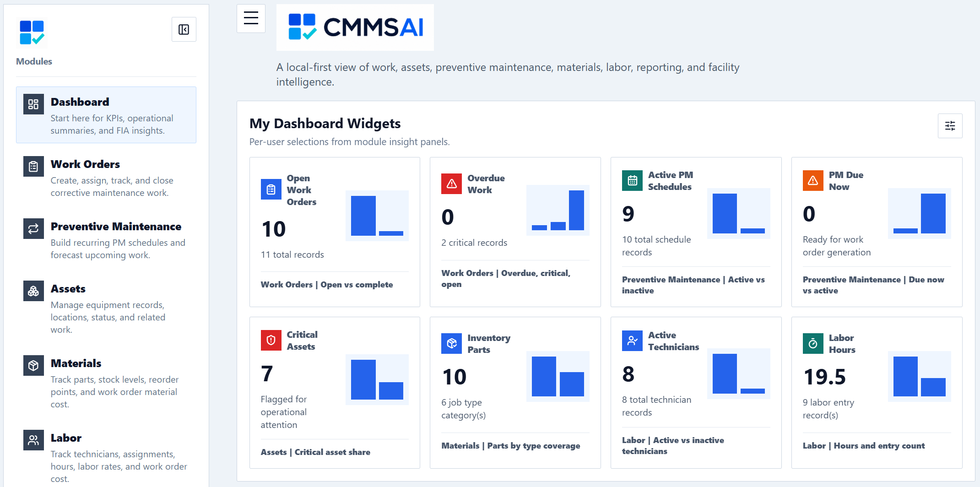Open 'Work Orders | Overdue, critical, open' link
This screenshot has height=487, width=980.
tap(506, 279)
